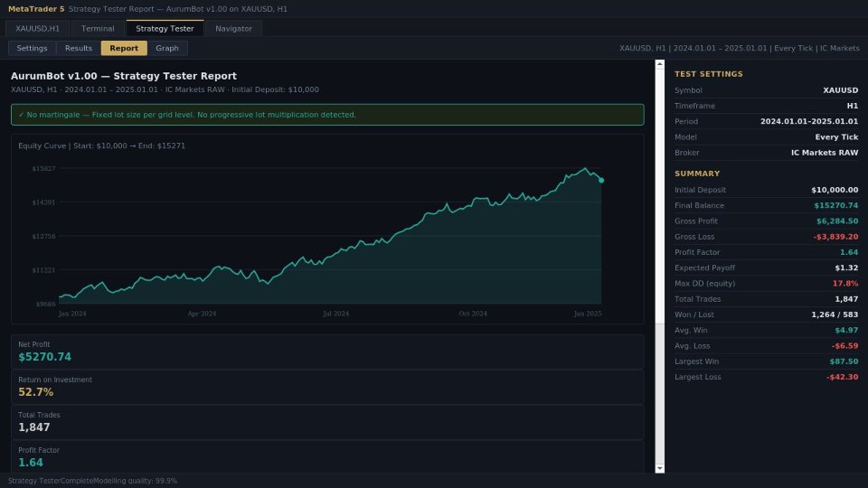
Task: Click the Total Trades 1,847 card value
Action: pyautogui.click(x=34, y=427)
